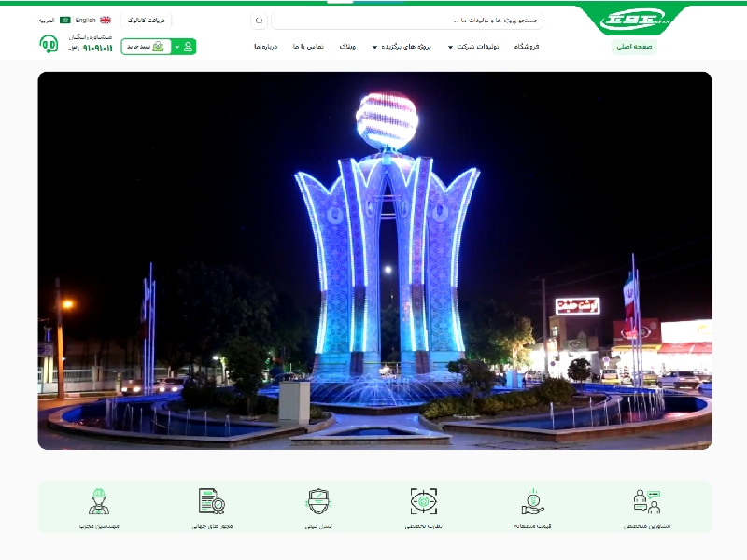Click the UK flag icon

coord(106,20)
